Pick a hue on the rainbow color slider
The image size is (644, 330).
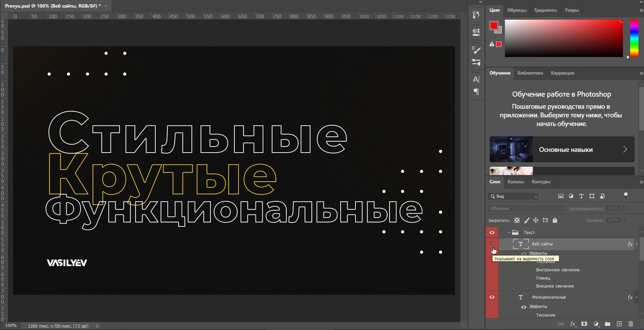(634, 38)
